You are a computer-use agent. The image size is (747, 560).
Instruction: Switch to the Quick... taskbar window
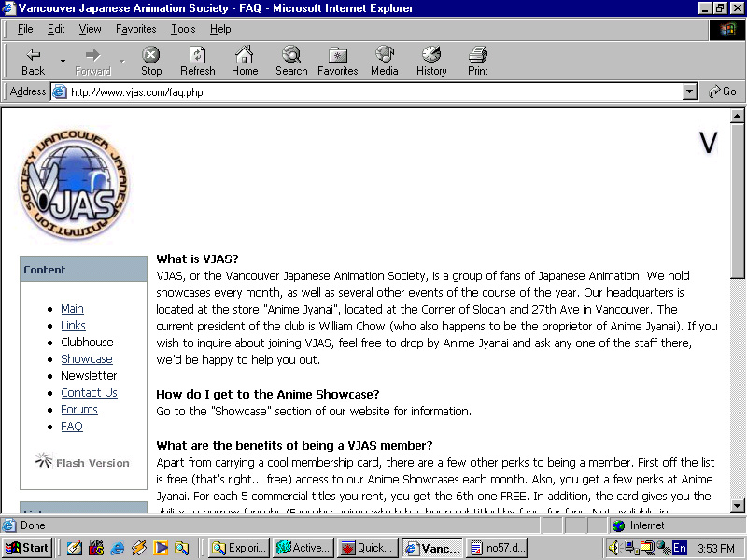[x=368, y=548]
